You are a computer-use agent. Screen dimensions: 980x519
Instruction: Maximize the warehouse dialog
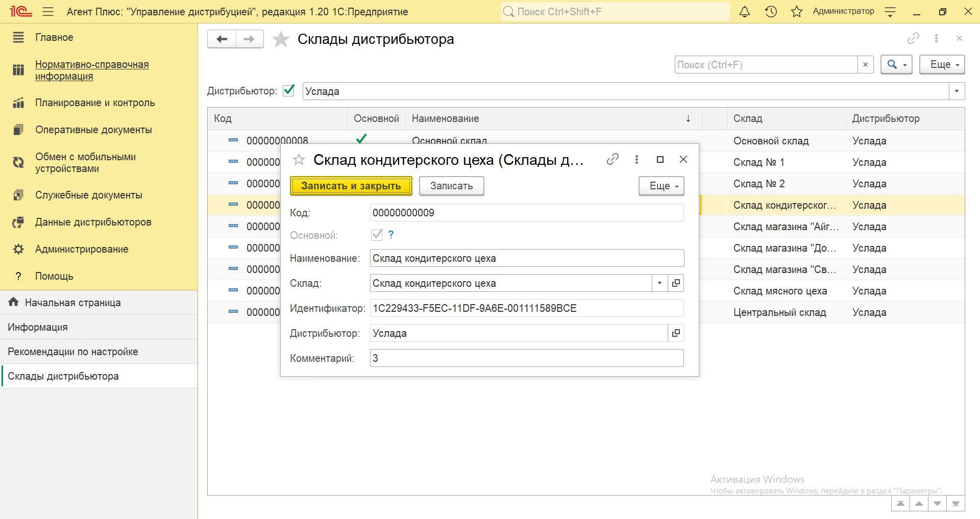pos(660,159)
